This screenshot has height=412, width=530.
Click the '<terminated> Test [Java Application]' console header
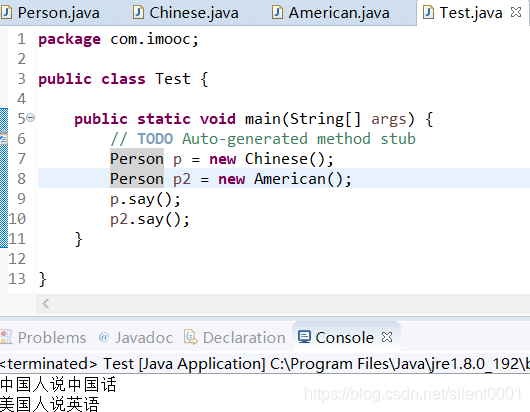click(x=133, y=364)
